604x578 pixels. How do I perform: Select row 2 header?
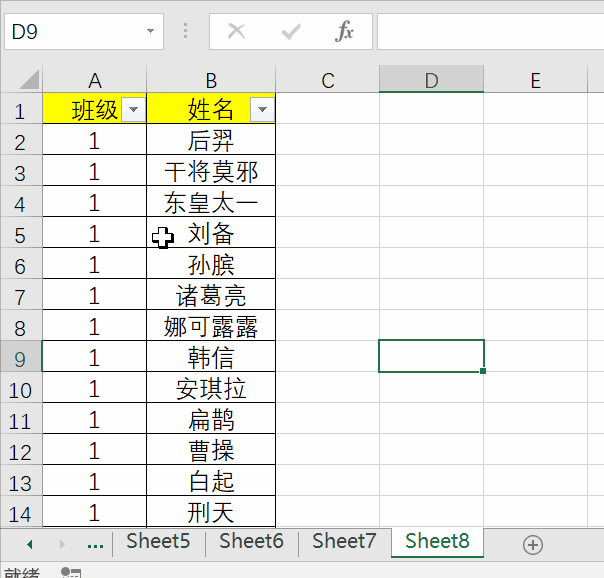point(21,139)
